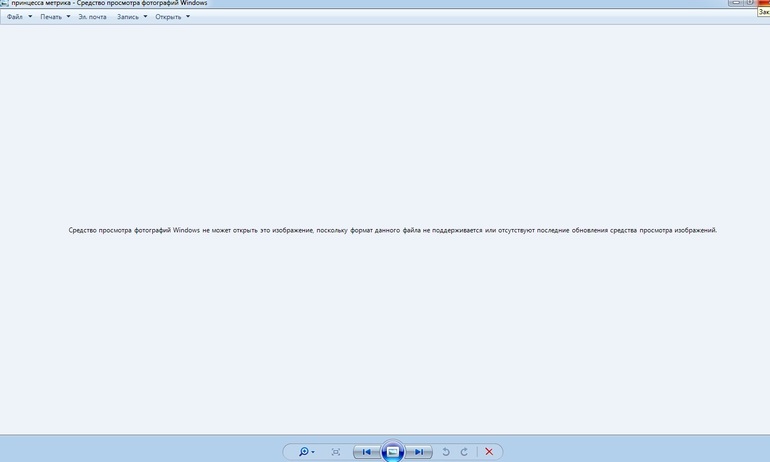Rotate the image counterclockwise
770x462 pixels.
tap(446, 452)
